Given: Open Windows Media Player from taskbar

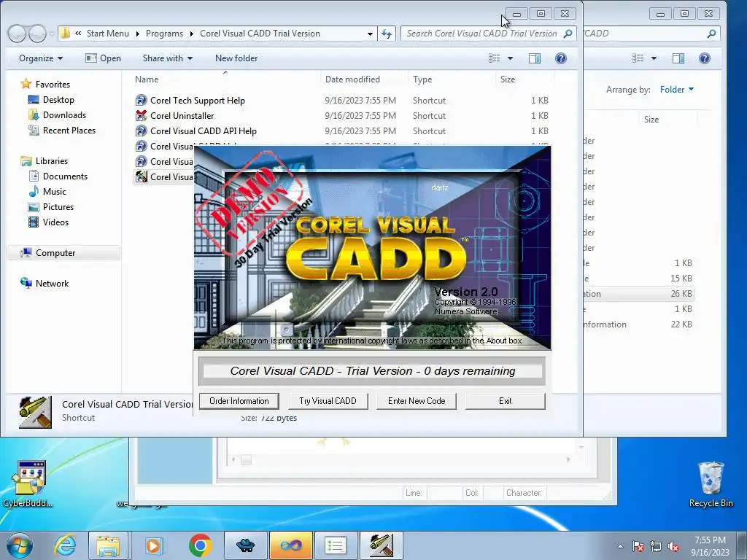Looking at the screenshot, I should 153,545.
